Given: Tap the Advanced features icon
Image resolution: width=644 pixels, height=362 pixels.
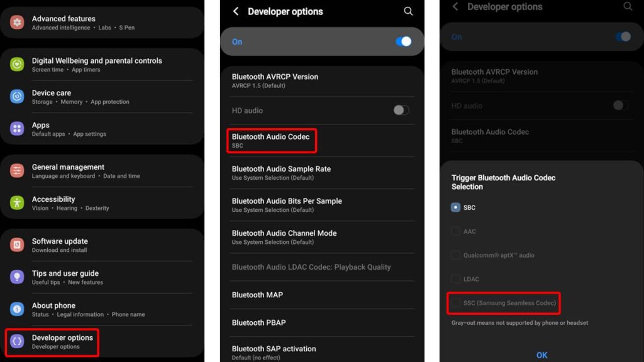Looking at the screenshot, I should [17, 23].
